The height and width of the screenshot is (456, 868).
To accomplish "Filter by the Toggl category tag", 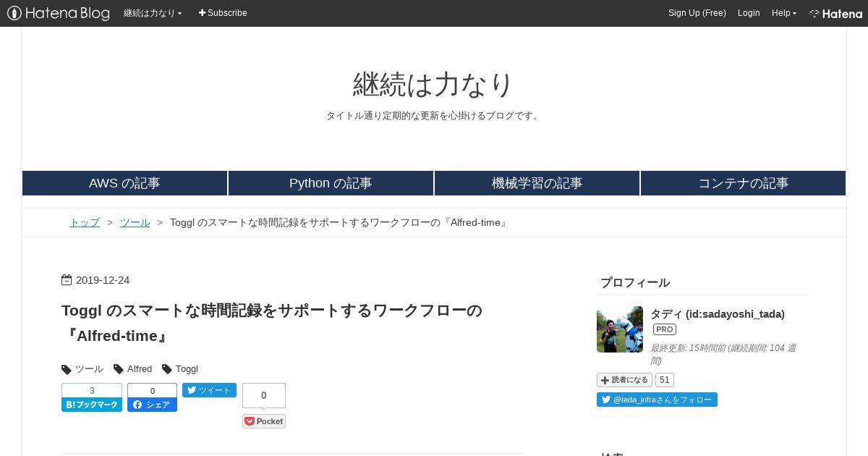I will 187,369.
